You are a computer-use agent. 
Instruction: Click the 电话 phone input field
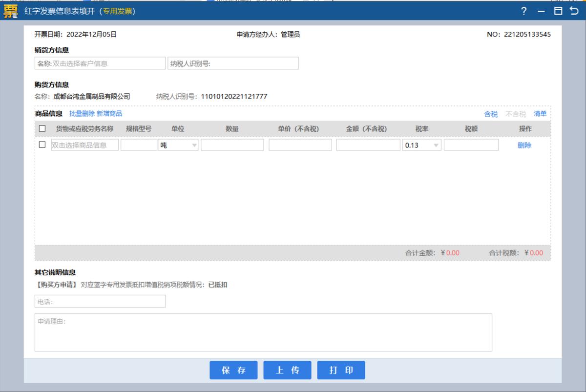[x=100, y=301]
